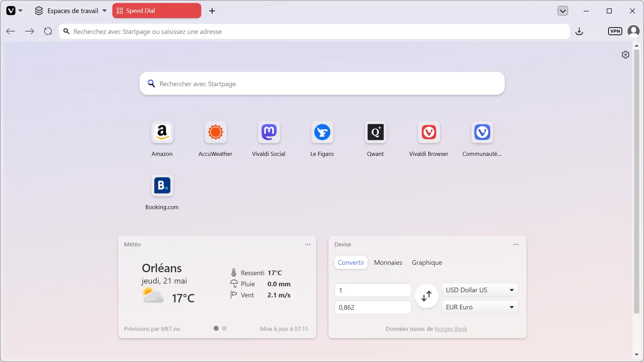Screen dimensions: 644x362
Task: Click the Pluie umbrella icon
Action: (x=234, y=284)
